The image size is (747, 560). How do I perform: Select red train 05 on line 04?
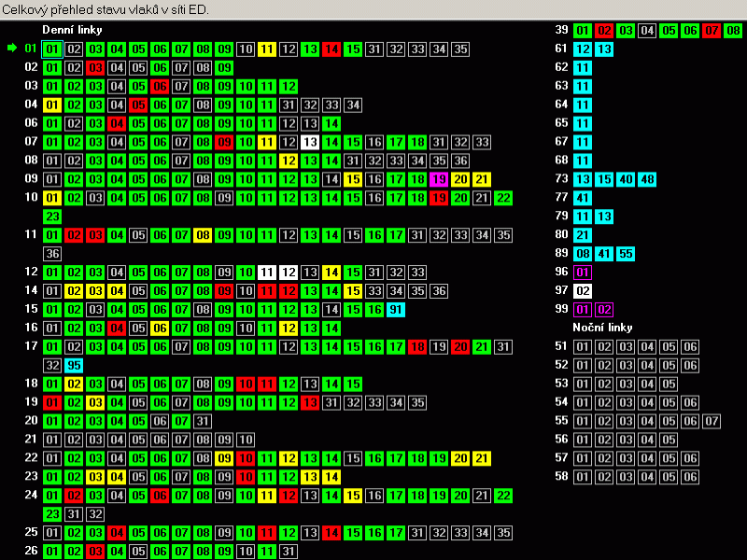pyautogui.click(x=138, y=105)
